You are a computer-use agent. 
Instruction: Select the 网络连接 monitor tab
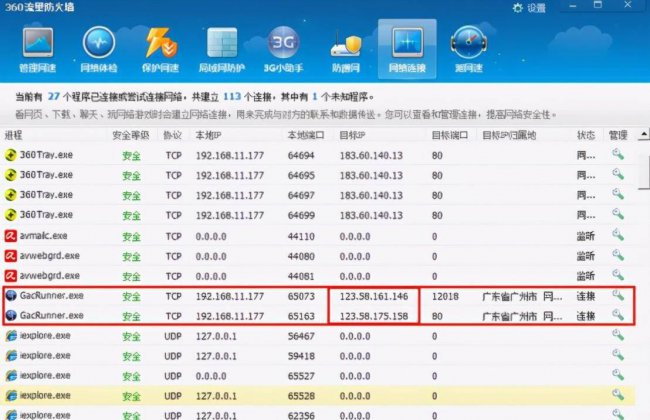pyautogui.click(x=407, y=49)
